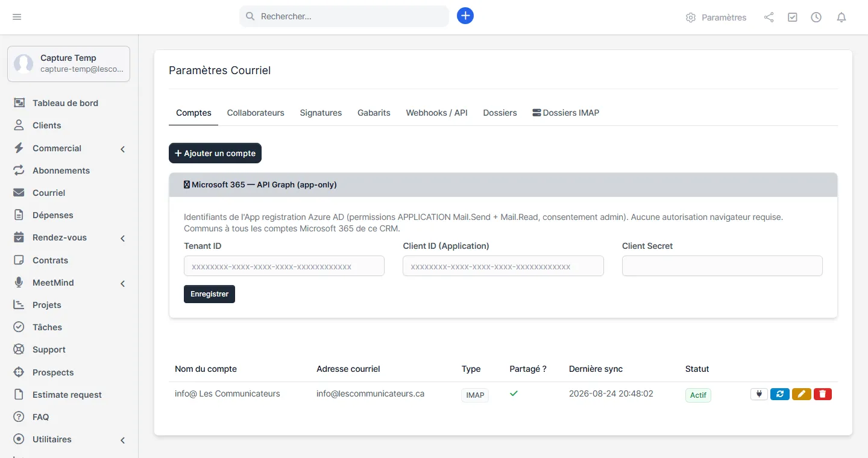Click the pencil edit icon for info@ account

(802, 394)
